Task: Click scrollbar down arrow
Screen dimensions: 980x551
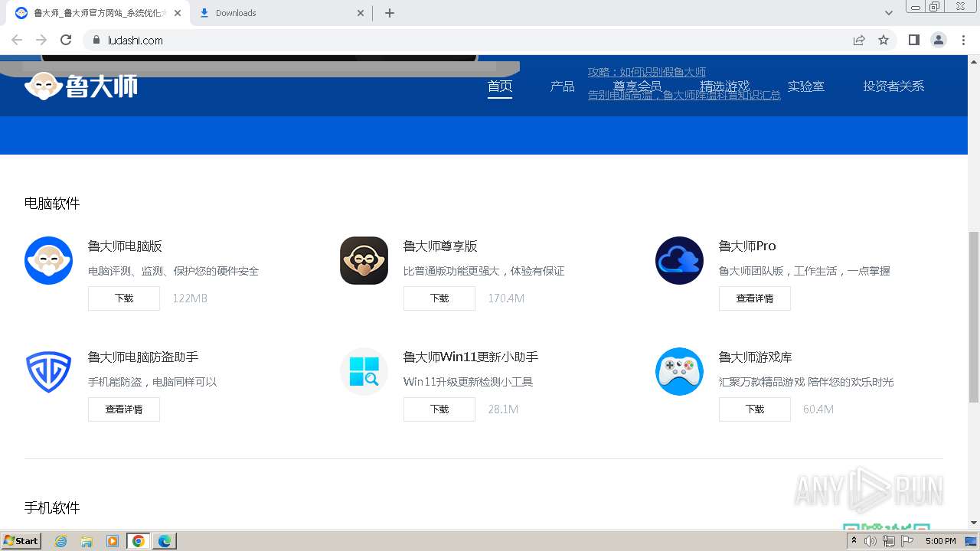Action: 974,523
